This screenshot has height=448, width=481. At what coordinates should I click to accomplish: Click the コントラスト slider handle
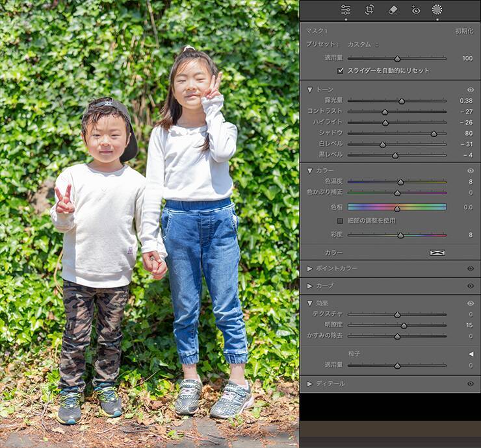[x=385, y=112]
